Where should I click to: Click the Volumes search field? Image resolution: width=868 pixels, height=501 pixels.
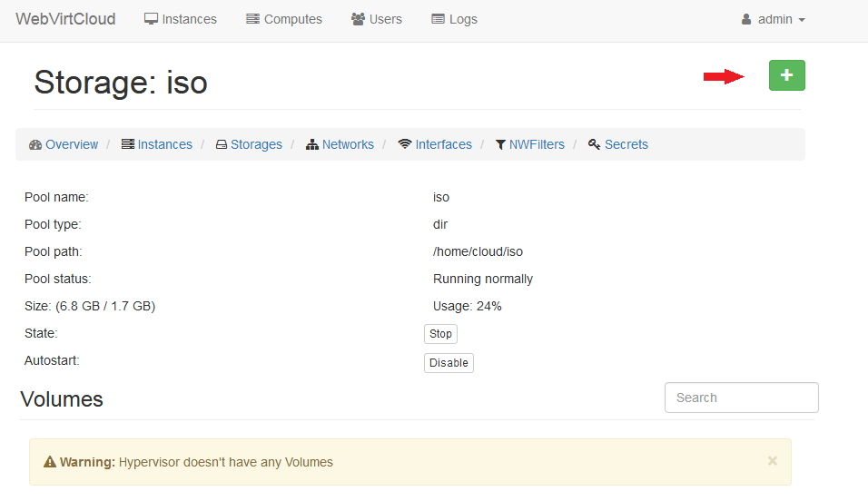click(741, 398)
